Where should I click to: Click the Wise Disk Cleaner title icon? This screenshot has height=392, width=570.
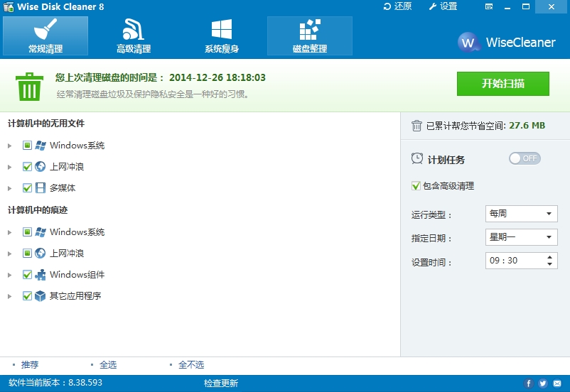[x=9, y=6]
